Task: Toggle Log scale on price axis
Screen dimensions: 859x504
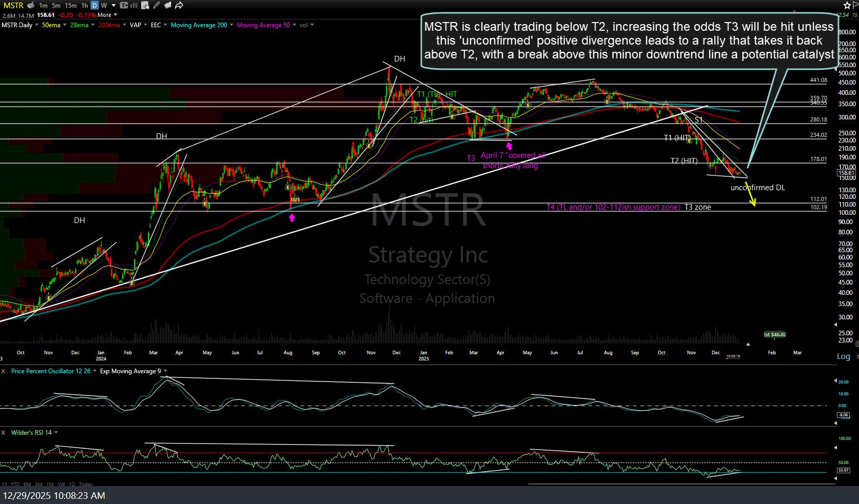Action: point(843,356)
